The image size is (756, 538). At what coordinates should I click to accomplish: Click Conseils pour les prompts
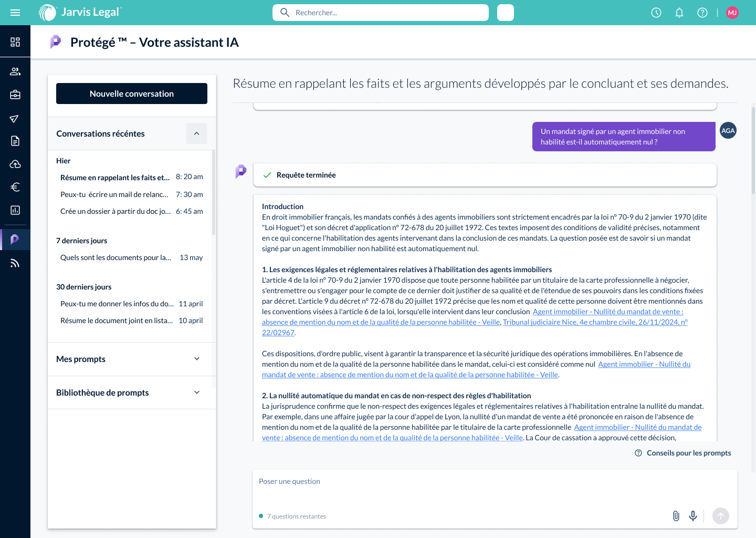pyautogui.click(x=688, y=453)
